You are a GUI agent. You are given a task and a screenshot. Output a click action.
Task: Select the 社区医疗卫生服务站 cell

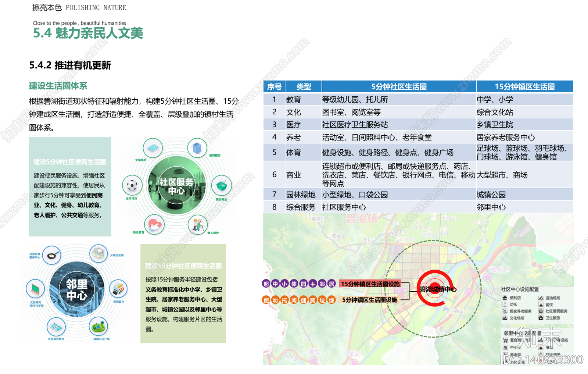(399, 124)
